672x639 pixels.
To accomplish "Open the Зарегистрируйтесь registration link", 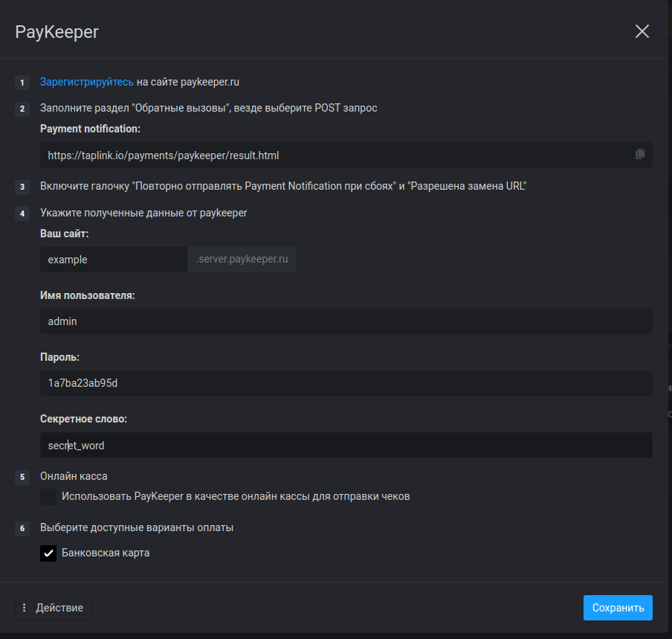I will coord(86,82).
